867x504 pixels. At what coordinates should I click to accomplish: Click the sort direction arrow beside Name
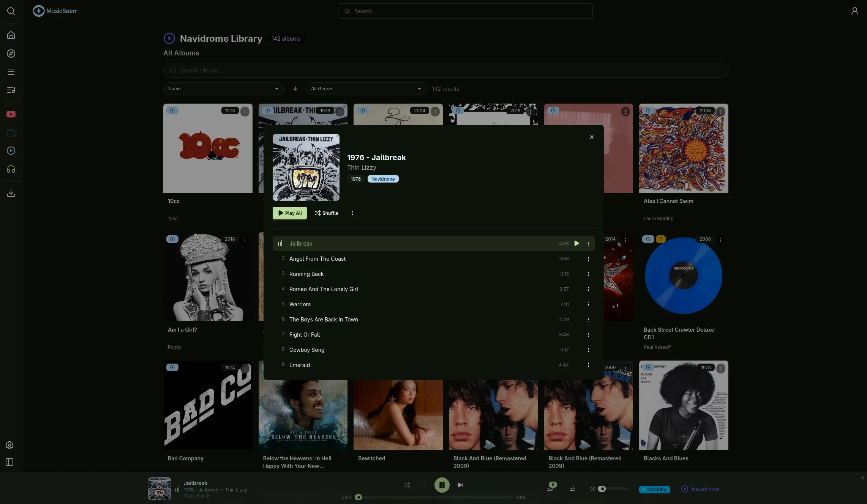click(x=295, y=88)
